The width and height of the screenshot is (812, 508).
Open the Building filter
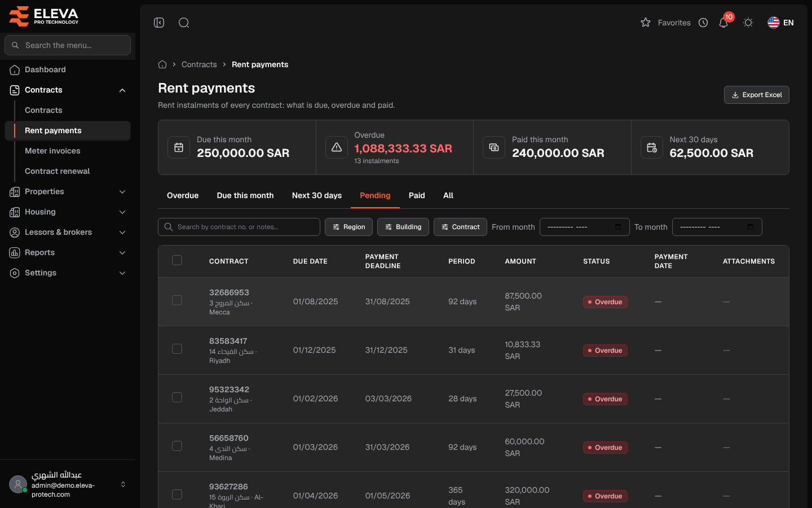tap(403, 227)
